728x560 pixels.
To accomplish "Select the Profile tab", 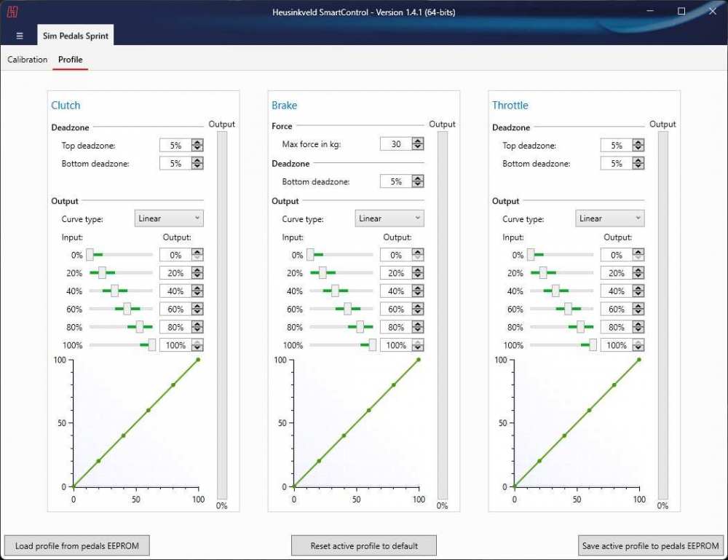I will [70, 60].
